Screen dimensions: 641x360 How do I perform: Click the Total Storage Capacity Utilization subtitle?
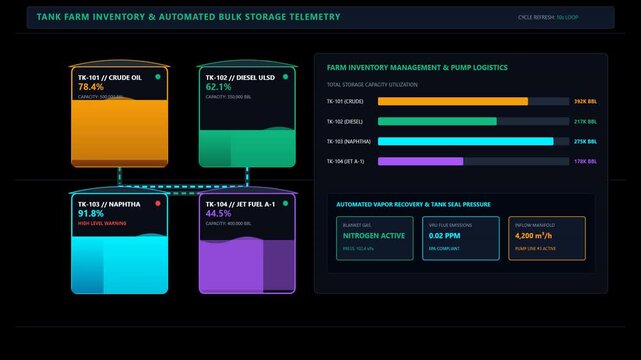(x=372, y=85)
